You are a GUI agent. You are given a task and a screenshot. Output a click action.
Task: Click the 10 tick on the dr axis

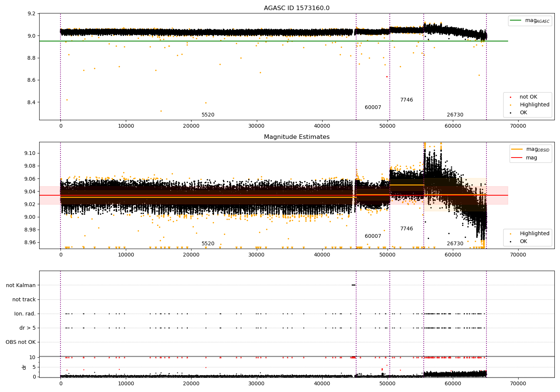pyautogui.click(x=32, y=358)
